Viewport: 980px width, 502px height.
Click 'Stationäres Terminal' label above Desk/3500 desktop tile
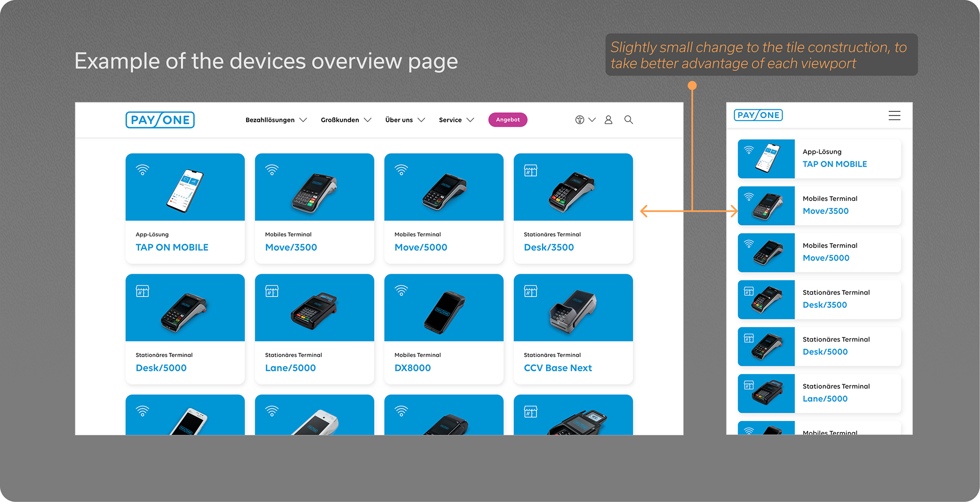[x=552, y=234]
